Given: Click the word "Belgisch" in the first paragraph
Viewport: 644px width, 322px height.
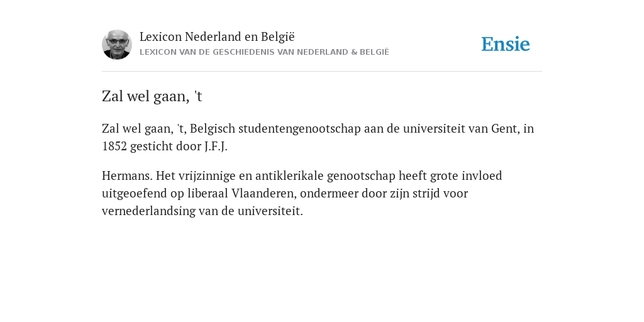Looking at the screenshot, I should tap(213, 128).
